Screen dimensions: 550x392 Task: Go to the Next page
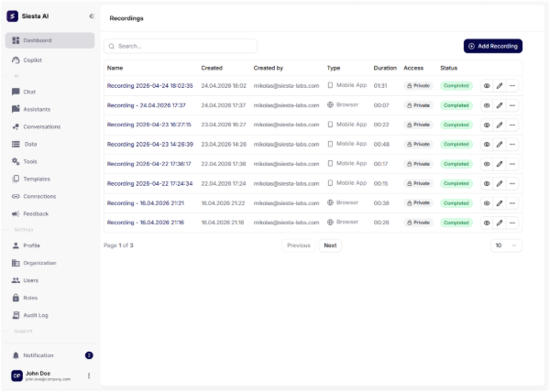click(x=330, y=245)
